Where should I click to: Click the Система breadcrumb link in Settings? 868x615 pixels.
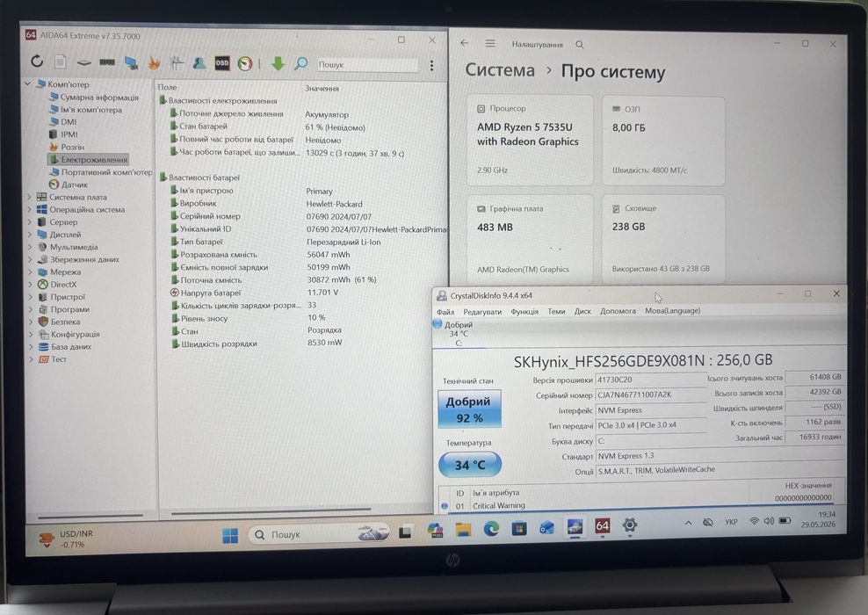point(499,70)
